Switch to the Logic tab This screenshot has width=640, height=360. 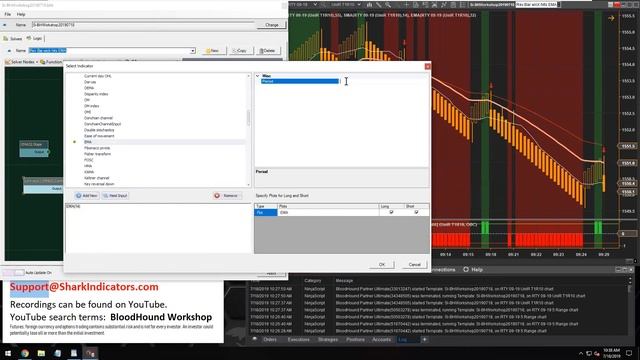(34, 38)
